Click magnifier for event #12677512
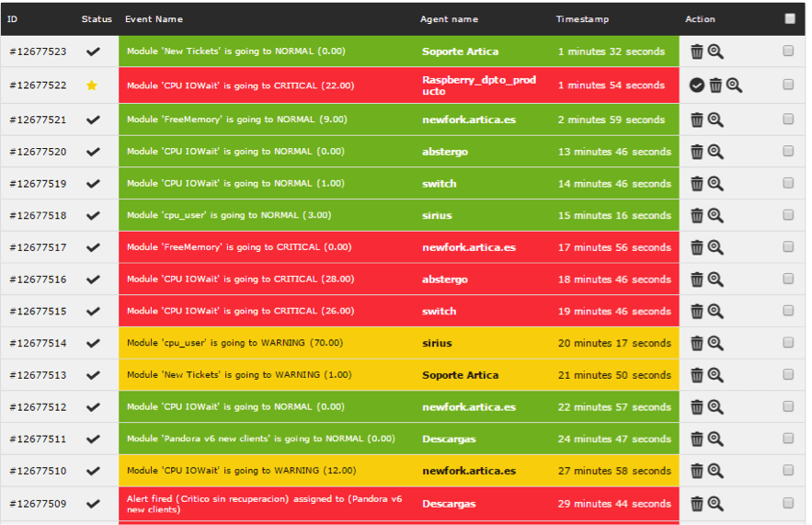The image size is (812, 525). click(715, 407)
